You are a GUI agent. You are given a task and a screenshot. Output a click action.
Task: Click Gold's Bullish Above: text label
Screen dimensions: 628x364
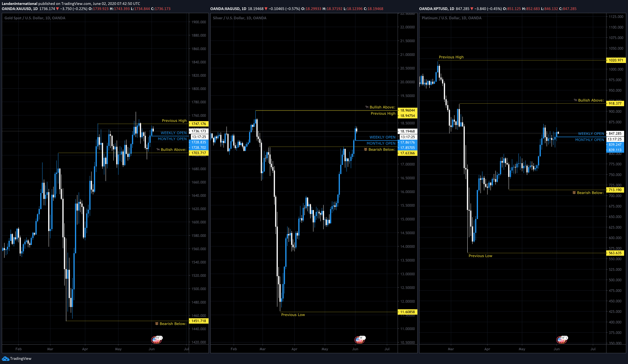coord(174,150)
